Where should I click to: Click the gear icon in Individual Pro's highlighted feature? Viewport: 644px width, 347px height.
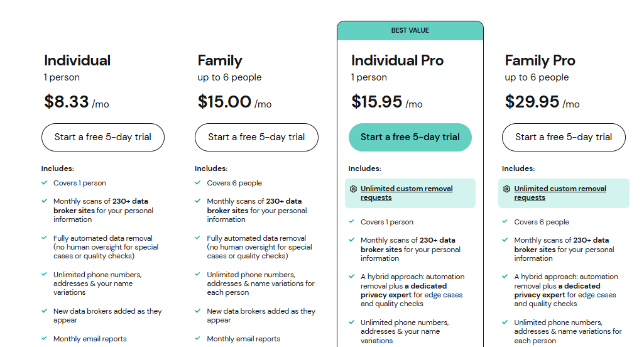point(353,189)
